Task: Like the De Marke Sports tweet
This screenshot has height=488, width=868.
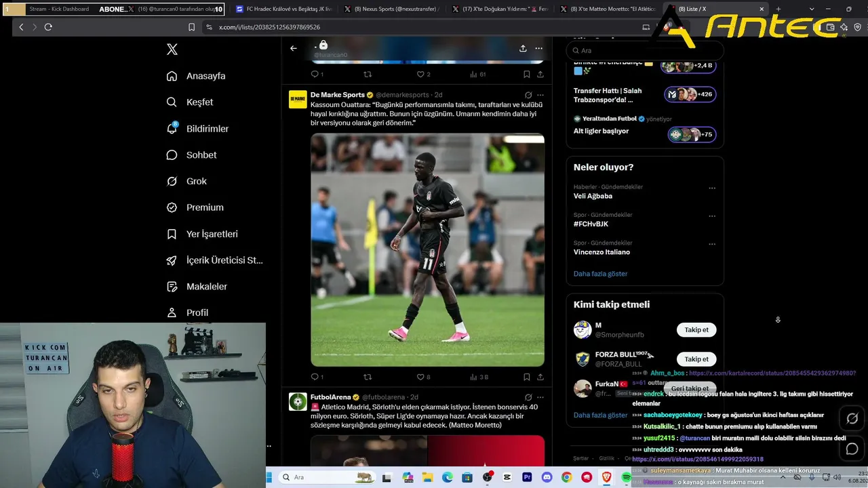Action: (x=423, y=377)
